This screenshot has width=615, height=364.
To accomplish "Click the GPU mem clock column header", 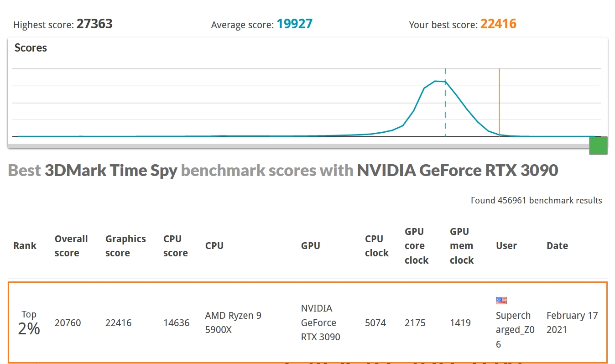I will (x=461, y=246).
